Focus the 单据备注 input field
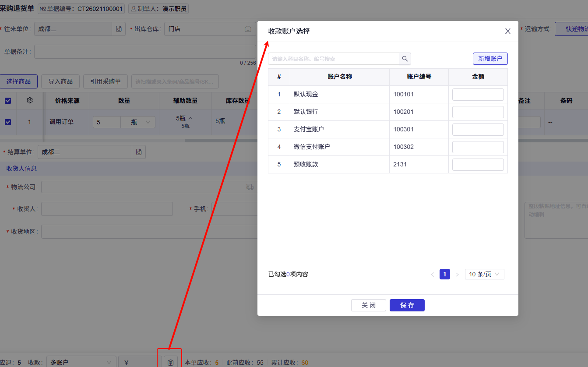Viewport: 588px width, 367px height. tap(146, 52)
